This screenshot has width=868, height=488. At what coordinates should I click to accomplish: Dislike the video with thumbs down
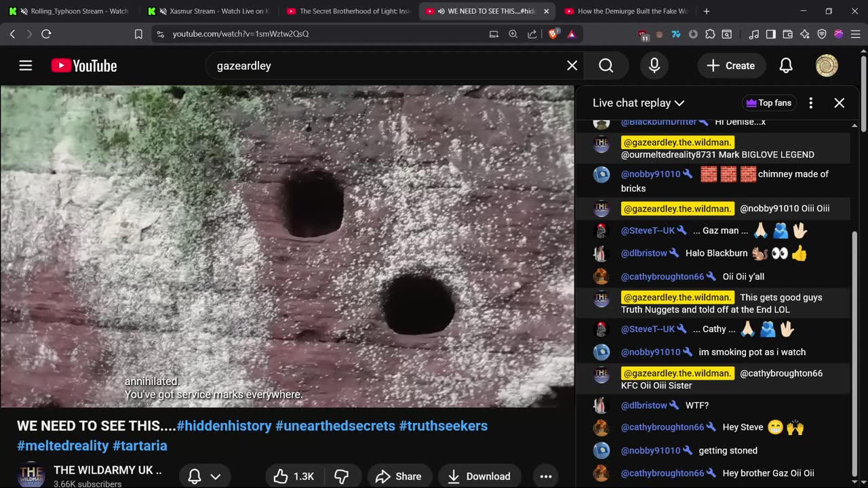coord(342,476)
